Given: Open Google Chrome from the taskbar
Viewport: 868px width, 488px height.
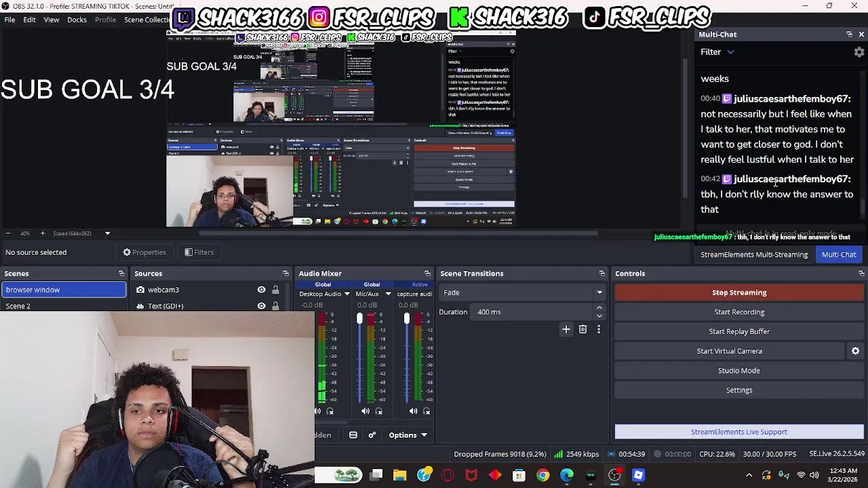Looking at the screenshot, I should [x=542, y=475].
